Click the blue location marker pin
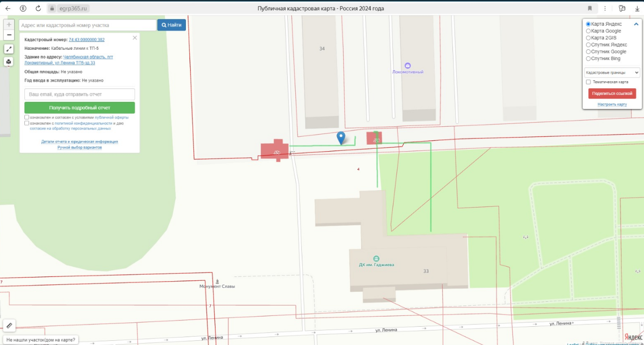 (x=341, y=138)
